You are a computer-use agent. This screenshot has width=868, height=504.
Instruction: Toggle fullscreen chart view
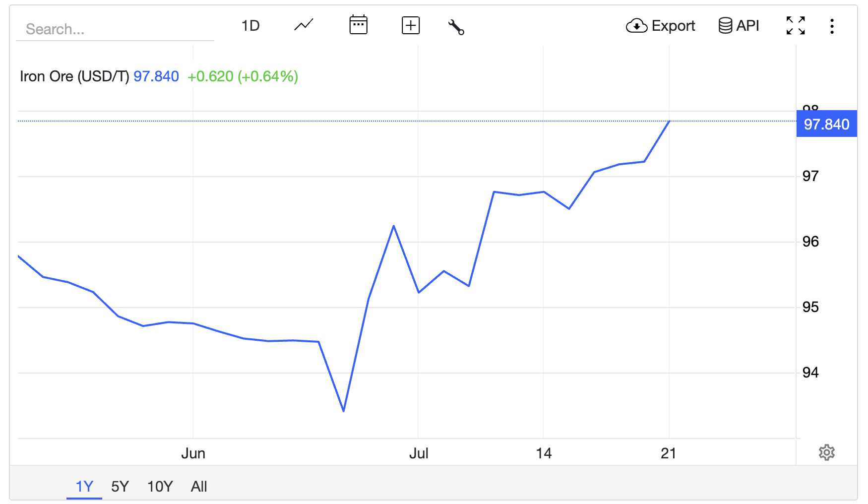(796, 25)
